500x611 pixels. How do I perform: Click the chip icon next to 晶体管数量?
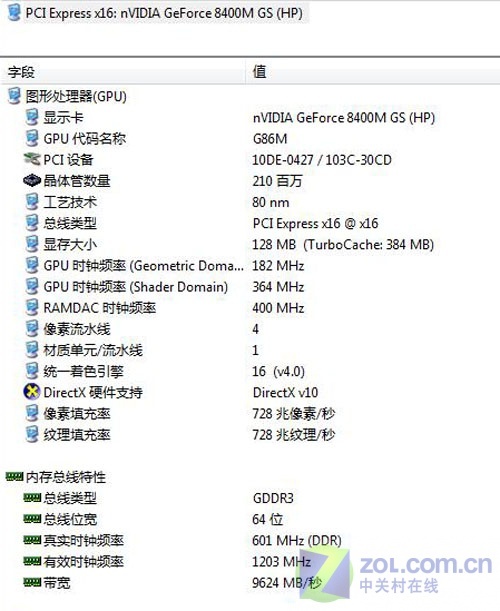(x=32, y=180)
